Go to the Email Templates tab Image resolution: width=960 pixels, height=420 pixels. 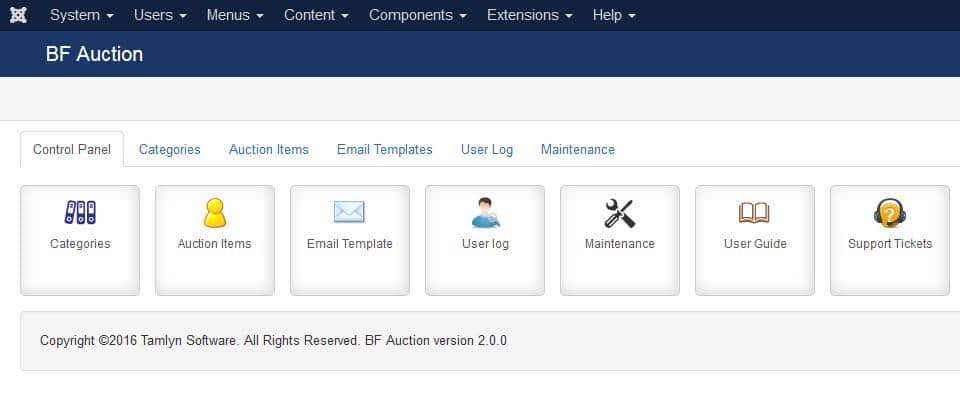tap(384, 149)
